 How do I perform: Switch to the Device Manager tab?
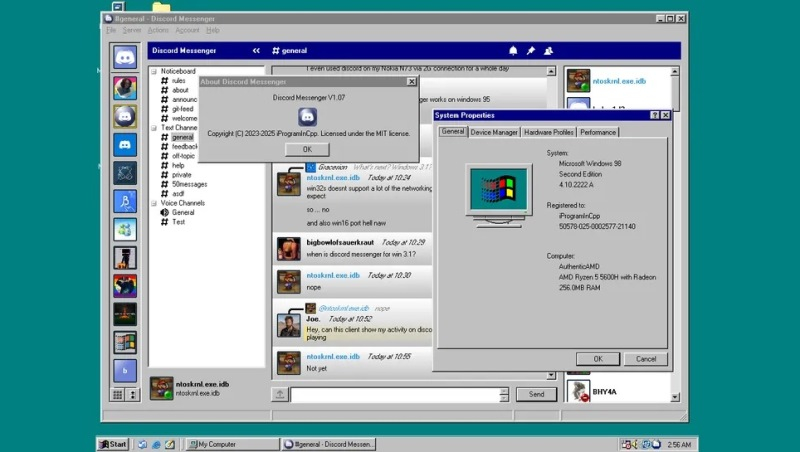click(494, 132)
